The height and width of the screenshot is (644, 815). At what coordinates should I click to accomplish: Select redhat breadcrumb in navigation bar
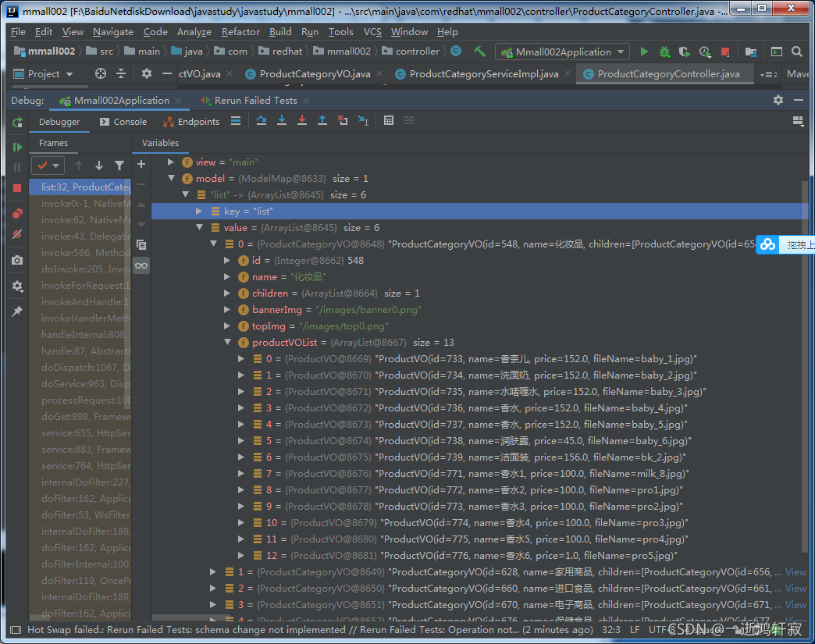(x=280, y=51)
